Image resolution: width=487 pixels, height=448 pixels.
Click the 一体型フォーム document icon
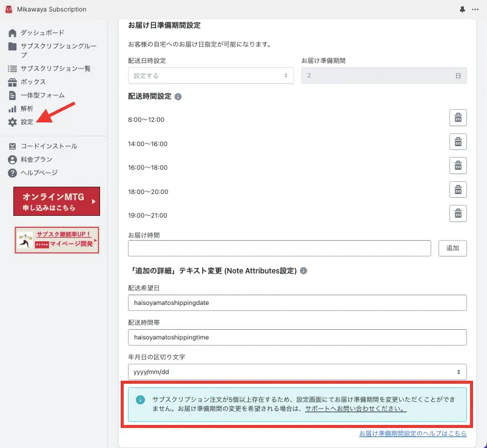(x=12, y=96)
